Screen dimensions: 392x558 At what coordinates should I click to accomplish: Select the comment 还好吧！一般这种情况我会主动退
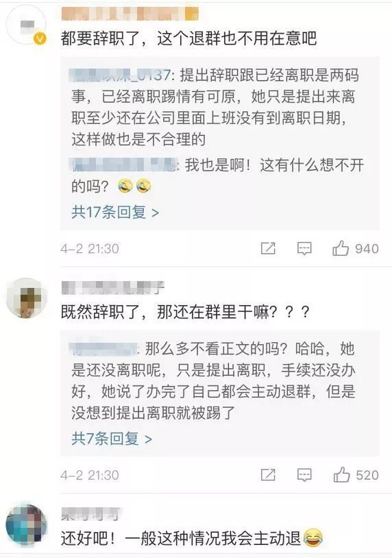tap(192, 537)
